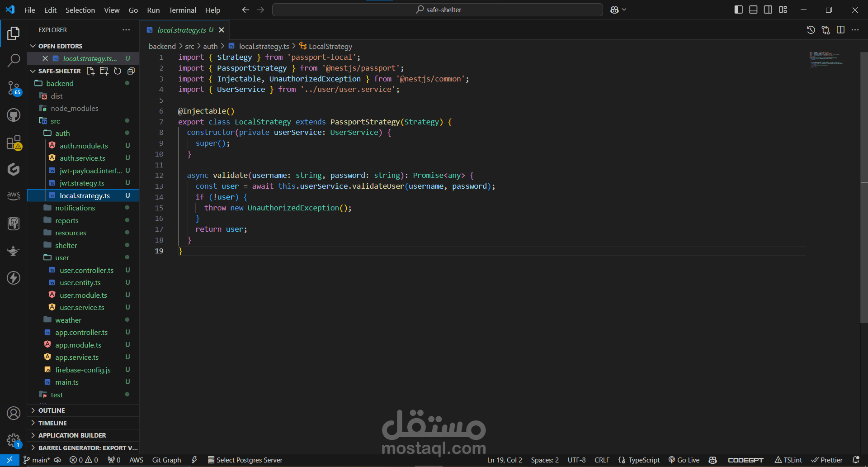868x467 pixels.
Task: Open the customize layout control
Action: pyautogui.click(x=783, y=10)
